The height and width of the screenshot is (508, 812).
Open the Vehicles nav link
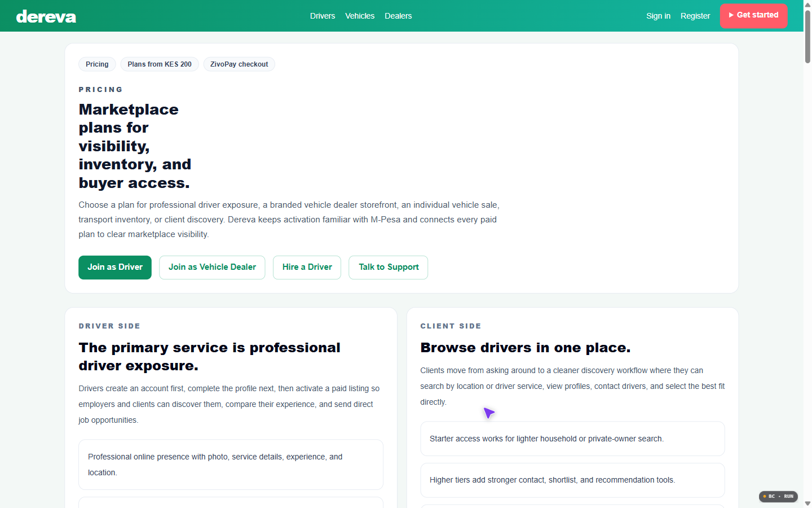point(360,16)
